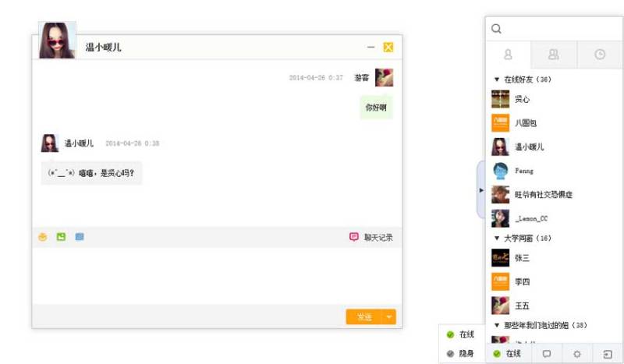Collapse the 在线好友 group

[523, 80]
